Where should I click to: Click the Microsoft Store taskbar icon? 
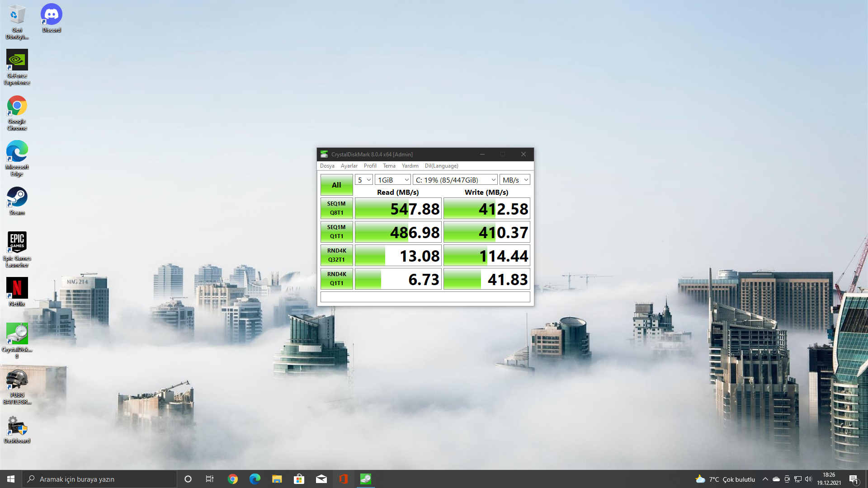click(299, 479)
